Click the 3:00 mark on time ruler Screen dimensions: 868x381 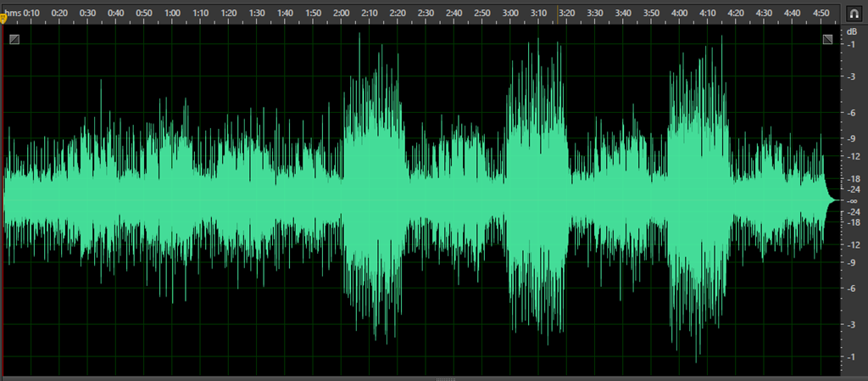pyautogui.click(x=510, y=12)
